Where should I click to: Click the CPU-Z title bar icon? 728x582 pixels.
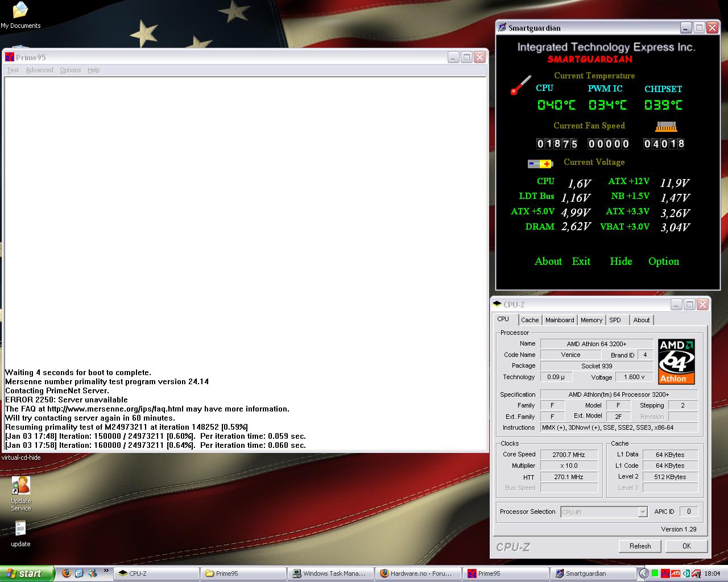(x=497, y=304)
